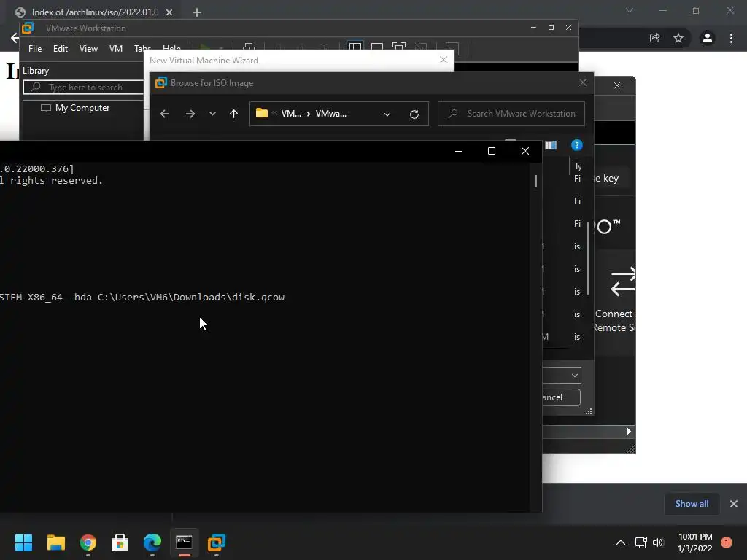Open Microsoft Store from the taskbar
Viewport: 747px width, 560px height.
pos(120,542)
